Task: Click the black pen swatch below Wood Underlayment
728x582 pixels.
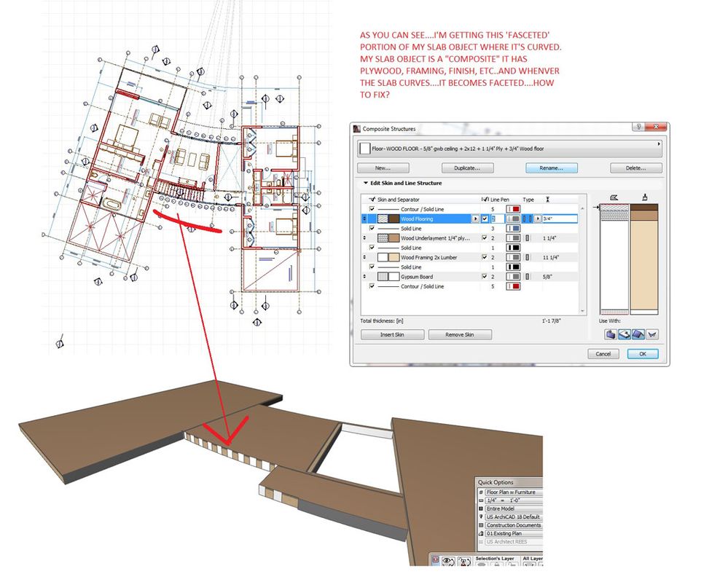Action: point(513,248)
